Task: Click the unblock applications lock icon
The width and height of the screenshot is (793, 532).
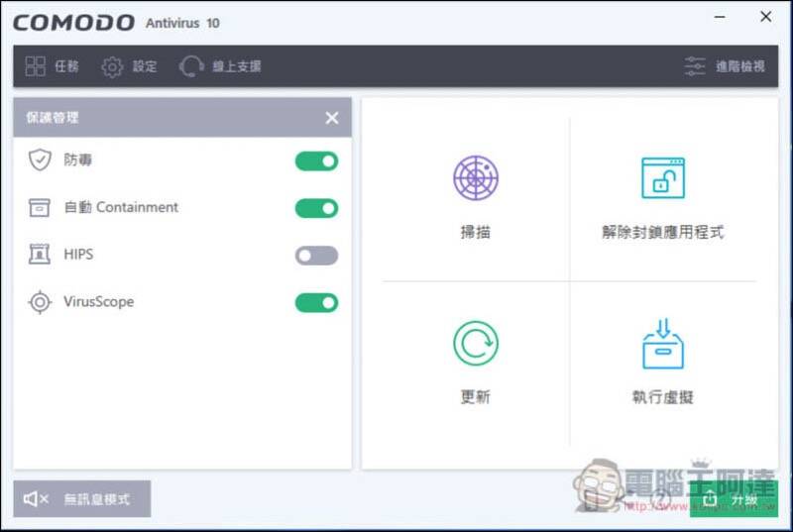Action: pyautogui.click(x=663, y=178)
